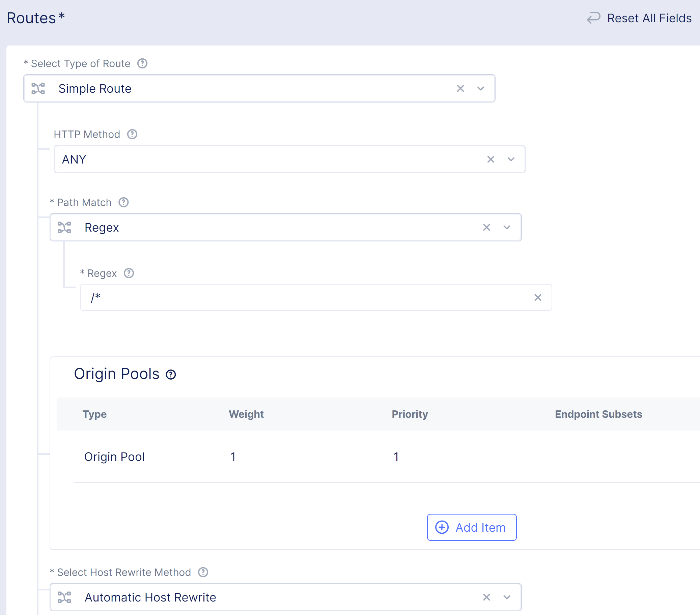Click the help icon beside Select Host Rewrite Method
Image resolution: width=700 pixels, height=615 pixels.
[x=203, y=572]
